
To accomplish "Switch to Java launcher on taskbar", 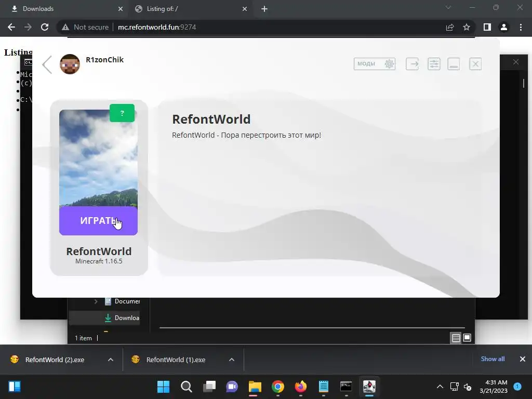I will pos(369,387).
